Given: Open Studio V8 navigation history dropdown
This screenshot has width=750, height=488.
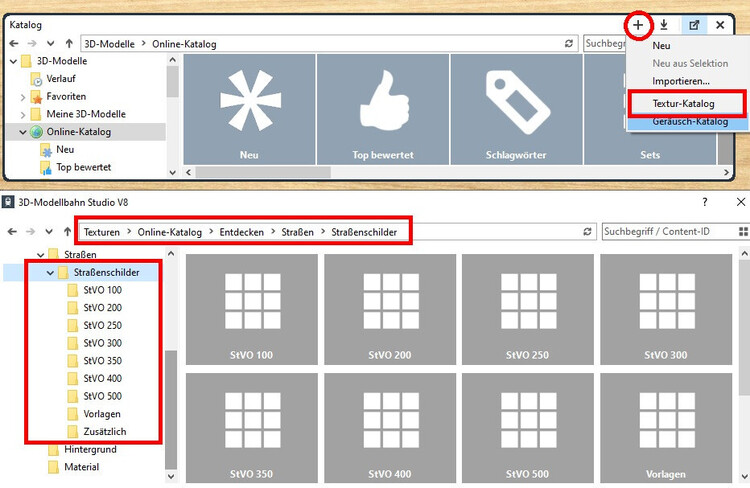Looking at the screenshot, I should coord(49,232).
